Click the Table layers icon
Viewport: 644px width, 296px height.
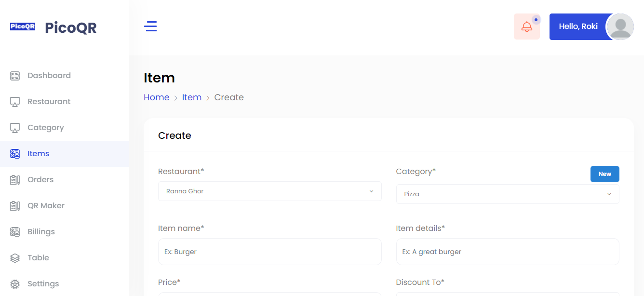(15, 258)
